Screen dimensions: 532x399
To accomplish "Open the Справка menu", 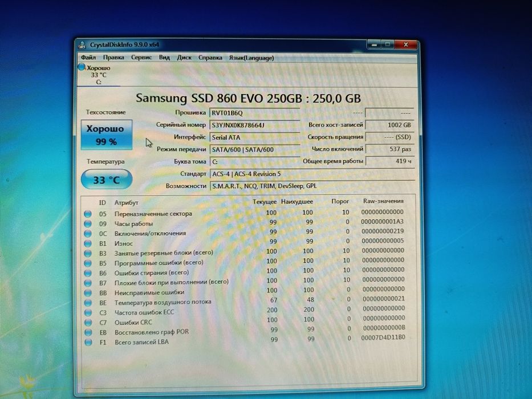I will tap(210, 58).
